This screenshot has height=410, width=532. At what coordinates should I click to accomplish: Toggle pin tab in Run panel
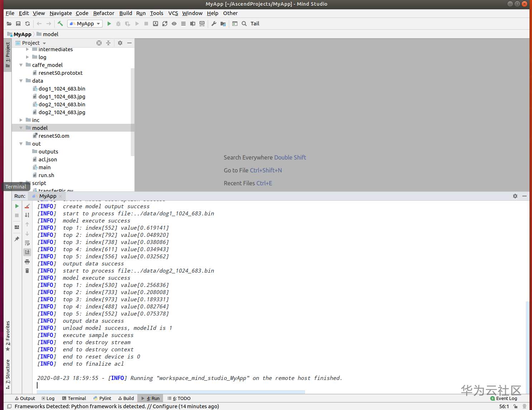point(17,239)
